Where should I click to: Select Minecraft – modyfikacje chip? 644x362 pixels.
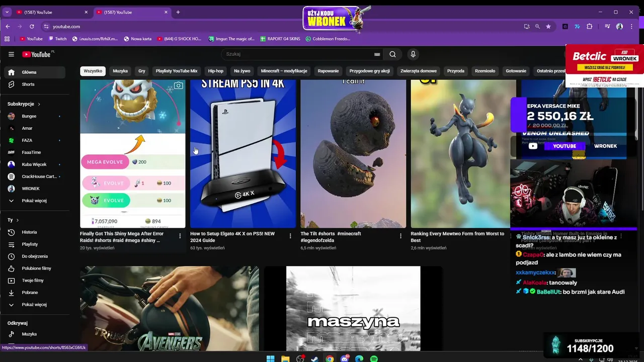(284, 71)
